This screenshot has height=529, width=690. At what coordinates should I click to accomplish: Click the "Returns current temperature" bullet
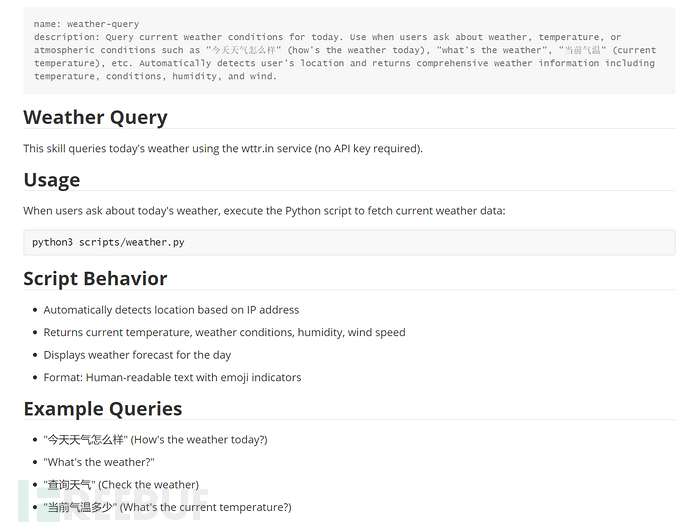click(x=224, y=332)
